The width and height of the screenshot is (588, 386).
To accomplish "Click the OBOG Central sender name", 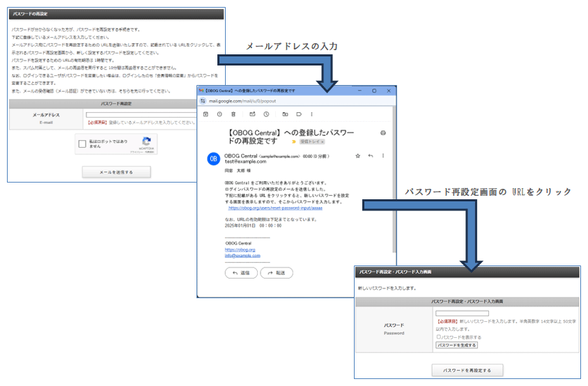I will (x=241, y=156).
